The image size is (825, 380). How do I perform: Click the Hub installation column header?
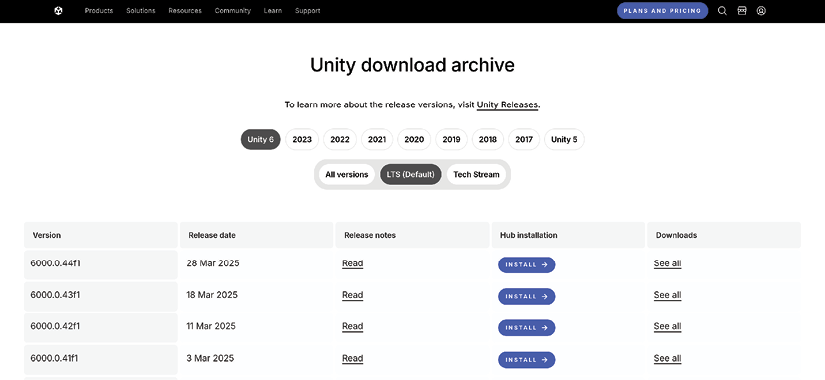coord(568,235)
